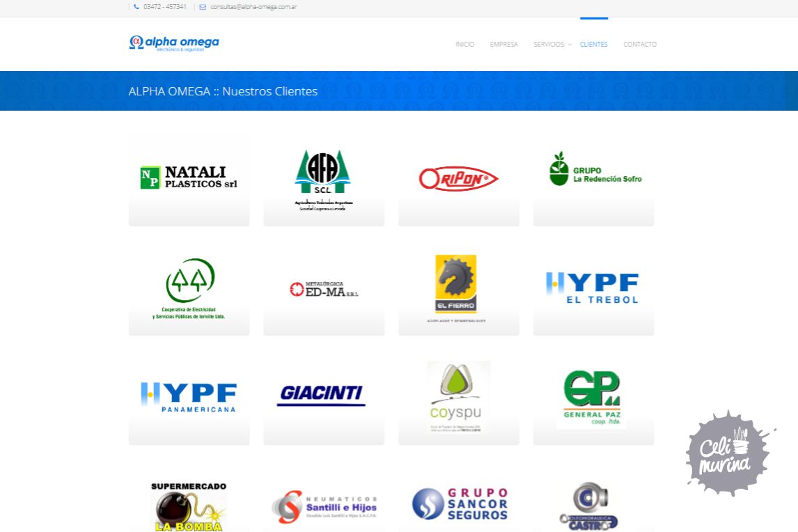798x532 pixels.
Task: Open the Oripon client logo
Action: pos(458,179)
